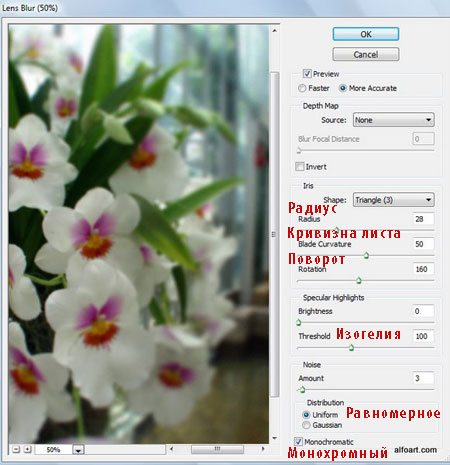Click the Blur Focal Distance value field
The height and width of the screenshot is (465, 450).
pyautogui.click(x=423, y=139)
